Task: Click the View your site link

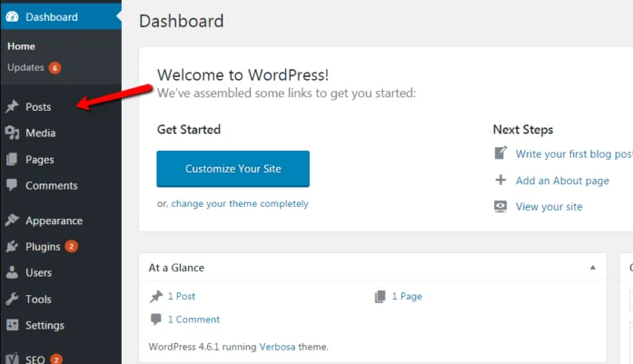Action: (x=549, y=207)
